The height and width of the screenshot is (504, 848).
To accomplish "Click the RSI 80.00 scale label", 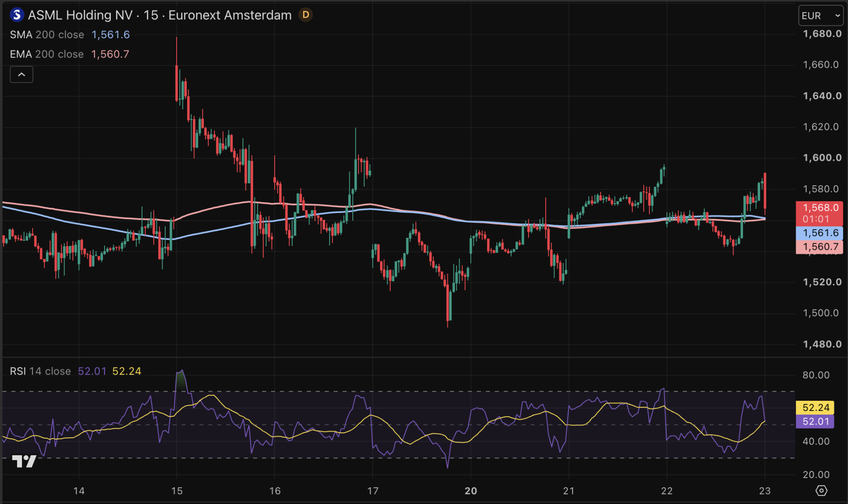I will coord(816,375).
